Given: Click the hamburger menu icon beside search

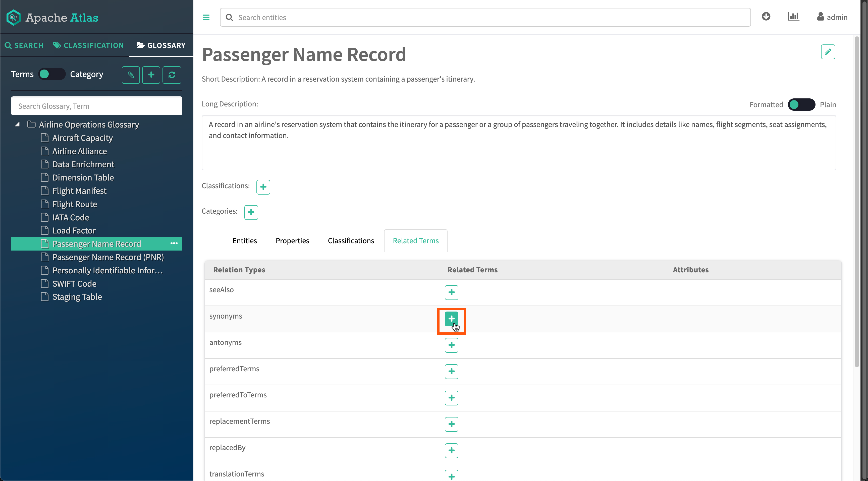Looking at the screenshot, I should coord(206,17).
